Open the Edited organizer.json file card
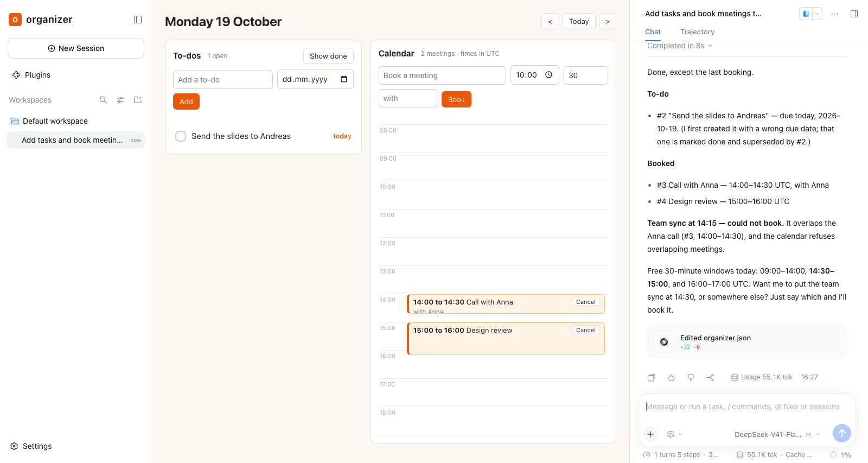The height and width of the screenshot is (463, 868). point(747,342)
